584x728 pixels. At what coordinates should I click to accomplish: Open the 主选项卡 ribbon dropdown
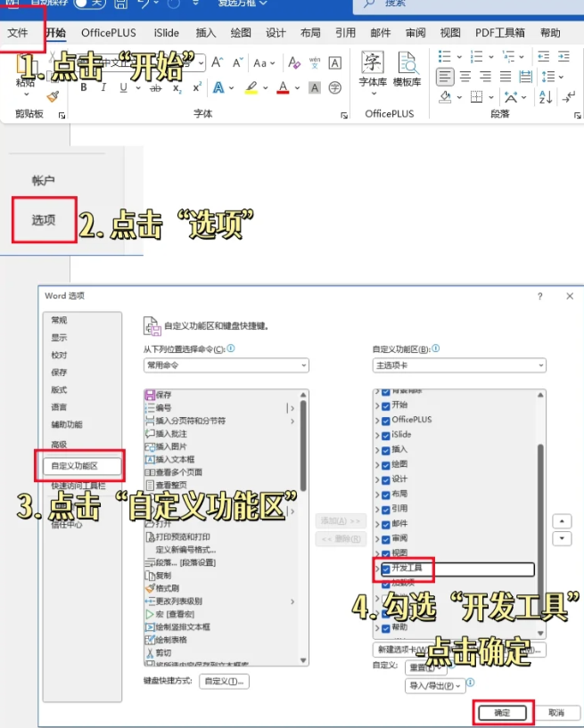click(x=458, y=365)
